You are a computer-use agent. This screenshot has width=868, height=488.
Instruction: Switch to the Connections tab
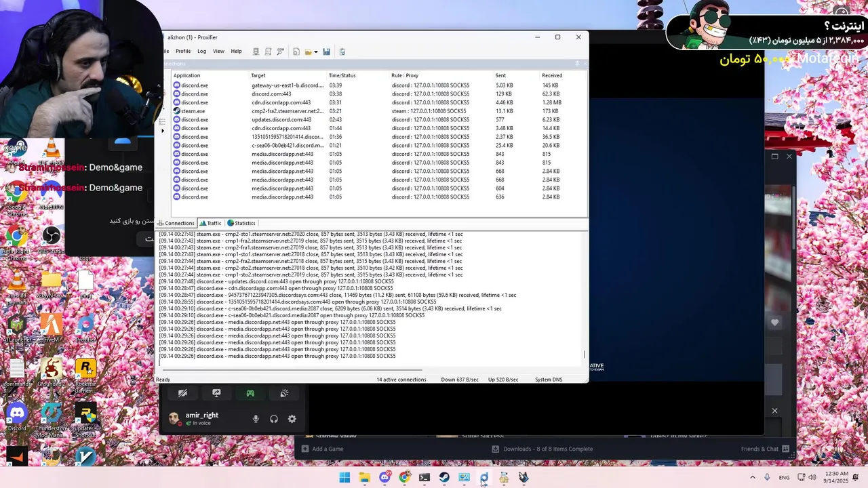[x=176, y=223]
